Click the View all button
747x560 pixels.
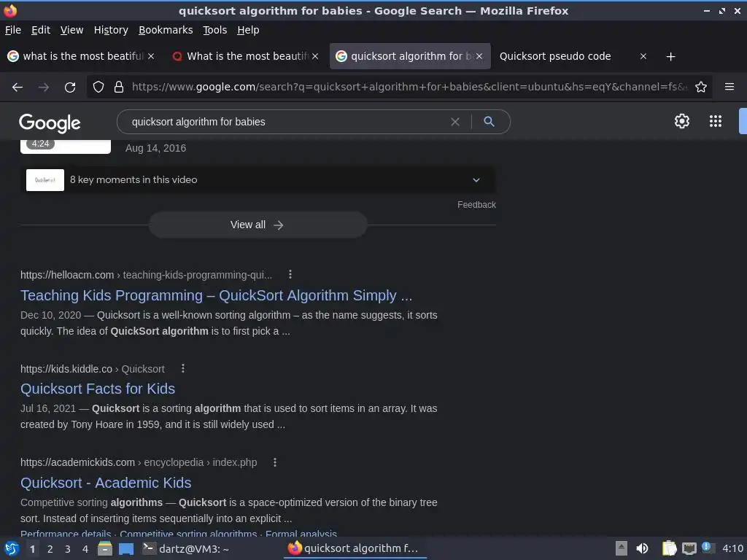pyautogui.click(x=258, y=225)
